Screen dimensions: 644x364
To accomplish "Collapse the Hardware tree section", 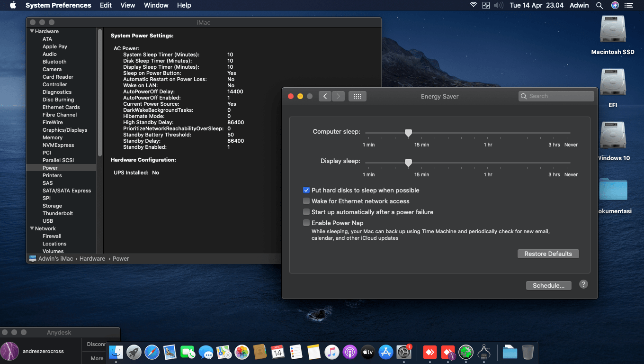I will pos(32,31).
